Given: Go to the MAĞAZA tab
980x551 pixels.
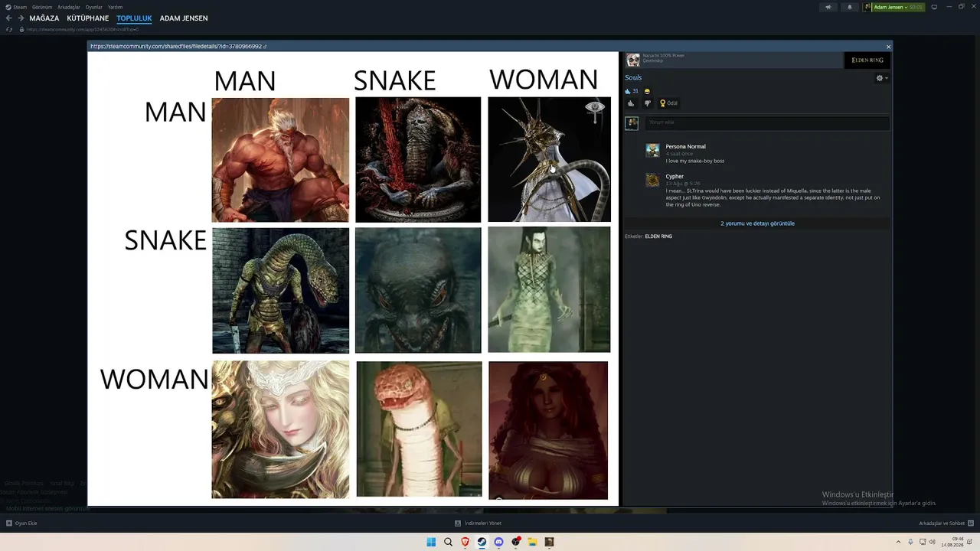Looking at the screenshot, I should (44, 18).
